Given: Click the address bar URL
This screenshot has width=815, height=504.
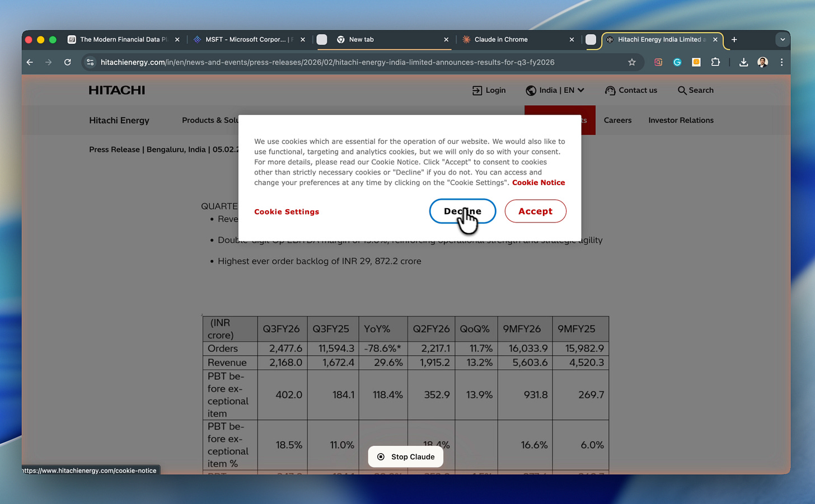Looking at the screenshot, I should click(x=327, y=62).
